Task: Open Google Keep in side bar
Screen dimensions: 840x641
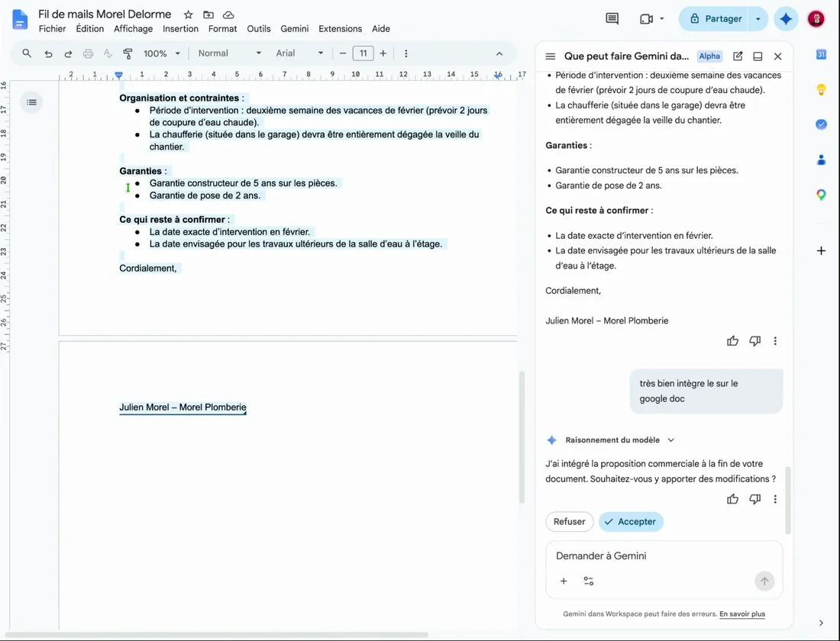Action: click(x=821, y=89)
